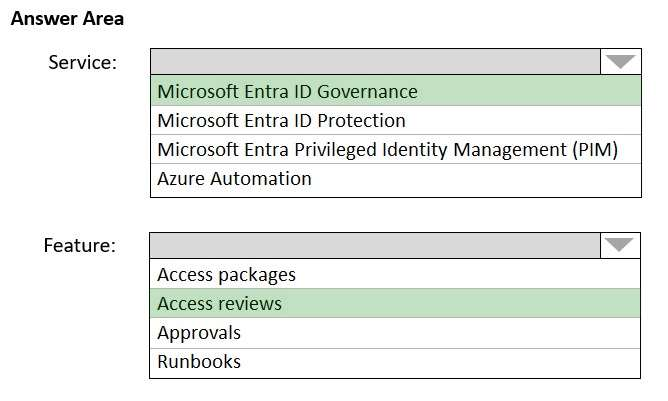Click the bottom row of Feature options
The width and height of the screenshot is (668, 401).
[395, 361]
